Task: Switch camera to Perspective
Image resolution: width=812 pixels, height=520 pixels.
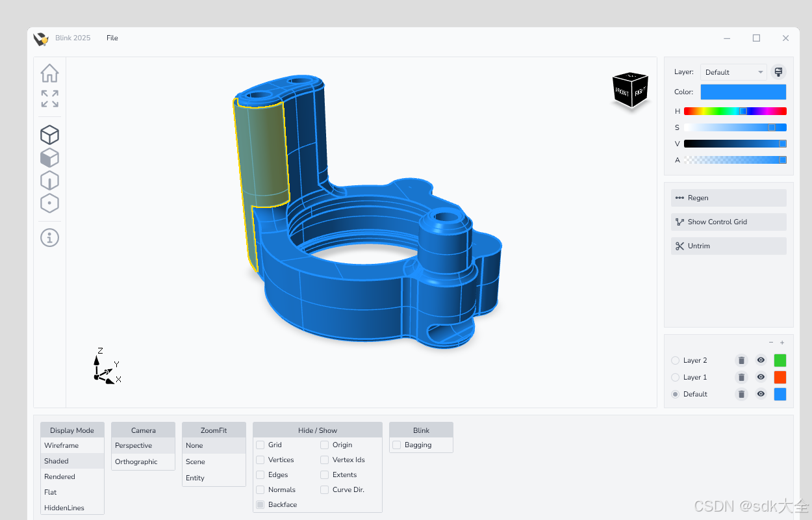Action: point(143,445)
